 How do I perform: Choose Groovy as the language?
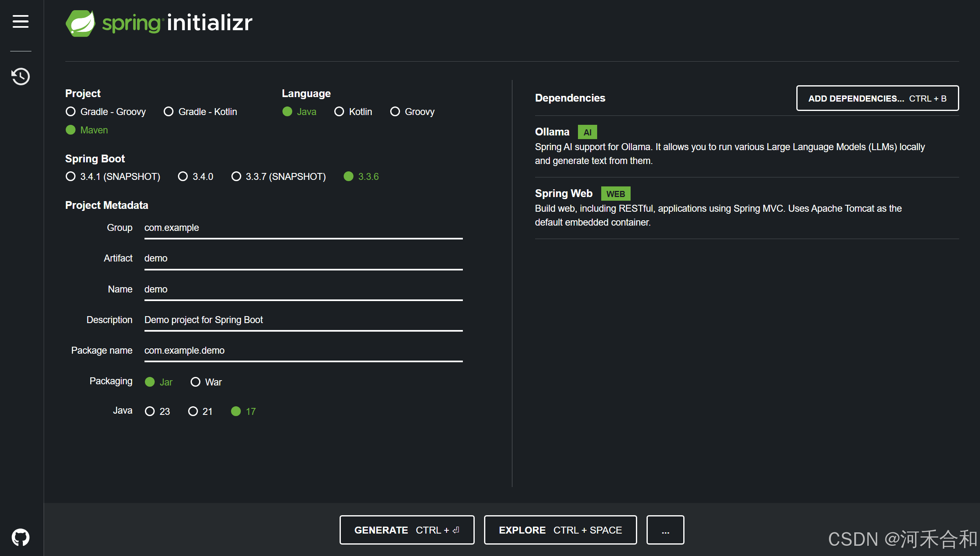click(395, 111)
